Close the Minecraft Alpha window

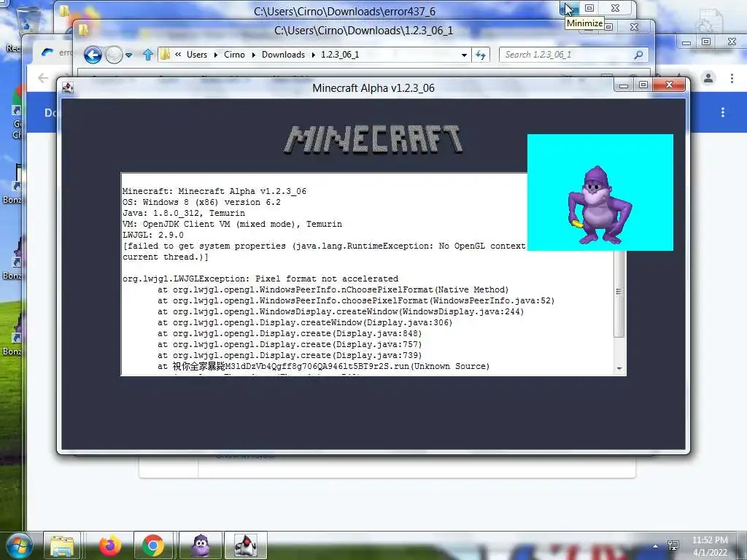[670, 85]
